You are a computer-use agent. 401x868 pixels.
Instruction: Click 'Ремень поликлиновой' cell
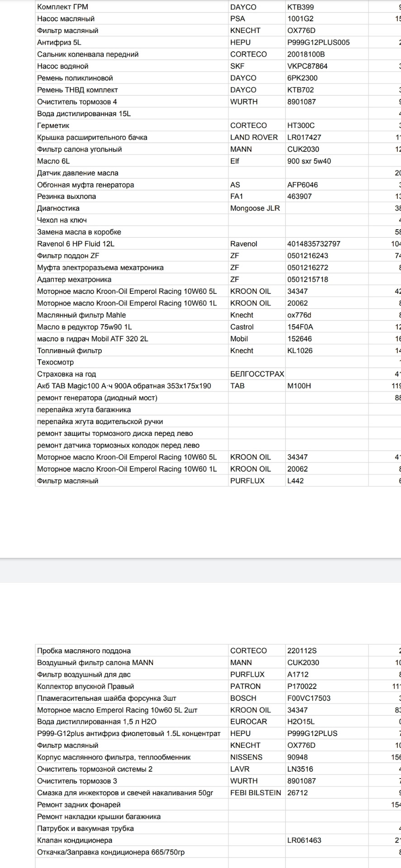pos(132,78)
